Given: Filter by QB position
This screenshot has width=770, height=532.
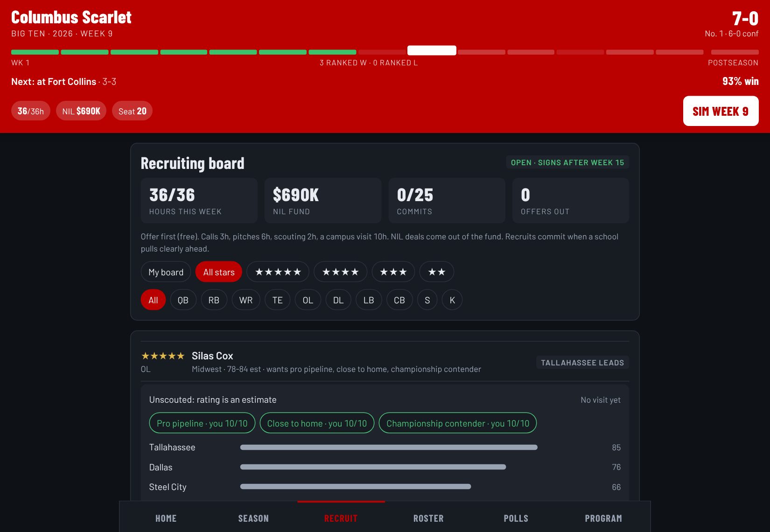Looking at the screenshot, I should (183, 300).
